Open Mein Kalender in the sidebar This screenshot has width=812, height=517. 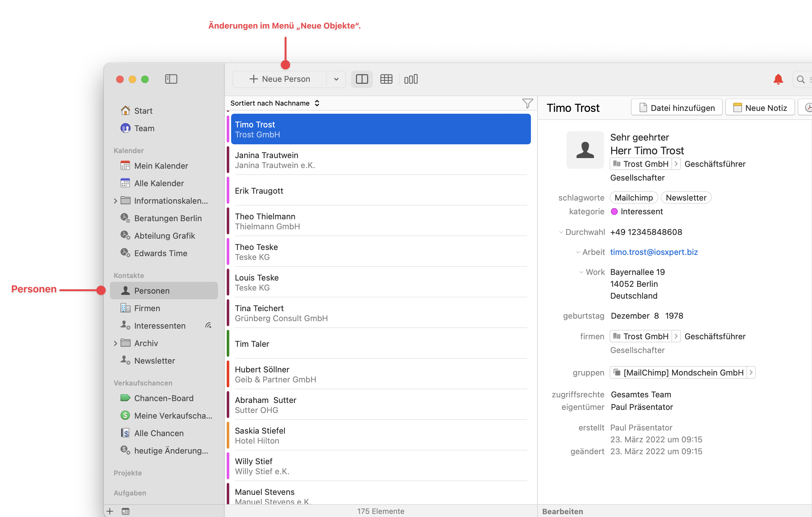click(x=161, y=166)
